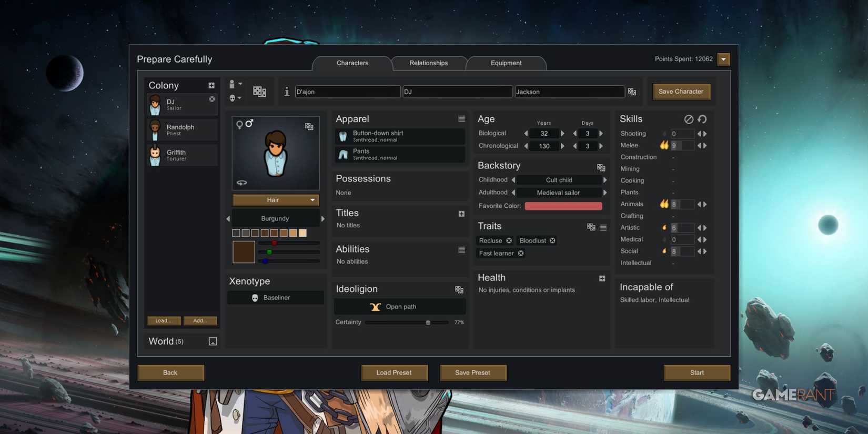Choose the next Childhood backstory after Cult child

605,180
